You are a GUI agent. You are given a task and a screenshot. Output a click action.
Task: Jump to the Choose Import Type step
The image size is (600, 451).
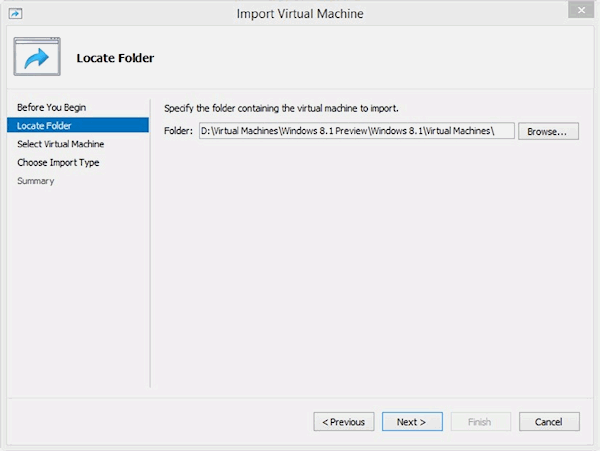(58, 162)
